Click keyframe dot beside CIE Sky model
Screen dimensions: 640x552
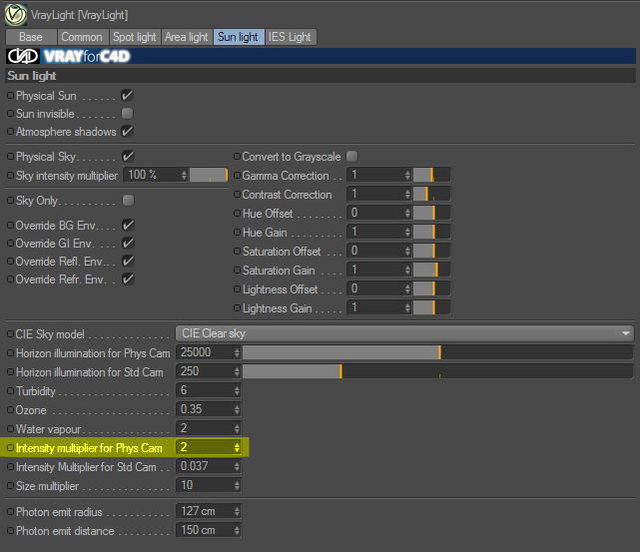11,334
